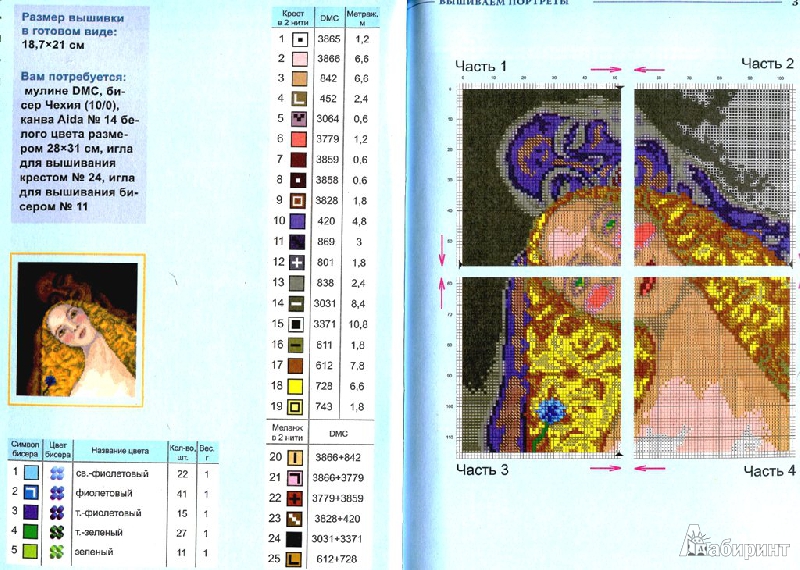Viewport: 800px width, 570px height.
Task: Click the 'Размер вышивки' heading
Action: 73,18
